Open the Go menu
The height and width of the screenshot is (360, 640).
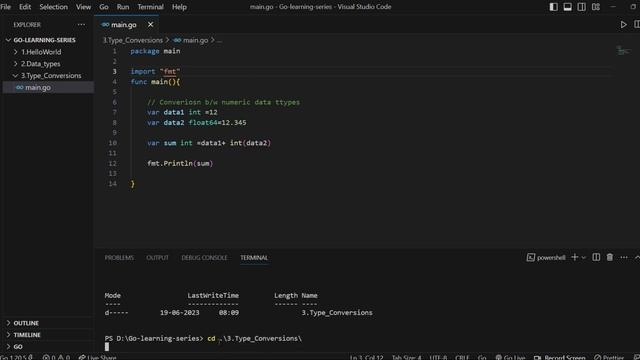[104, 7]
